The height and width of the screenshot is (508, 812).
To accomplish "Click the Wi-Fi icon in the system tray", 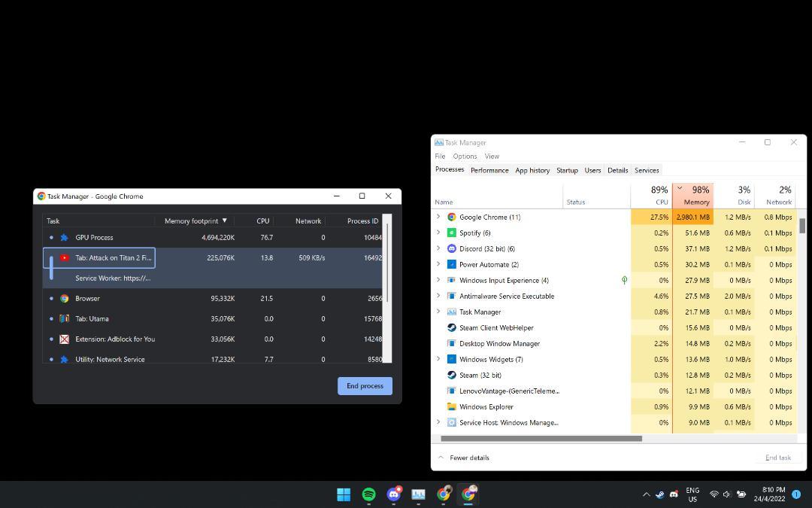I will tap(714, 494).
